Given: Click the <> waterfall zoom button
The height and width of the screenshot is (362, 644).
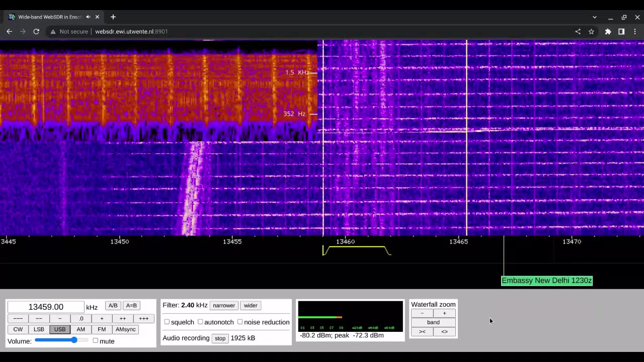Looking at the screenshot, I should (444, 331).
